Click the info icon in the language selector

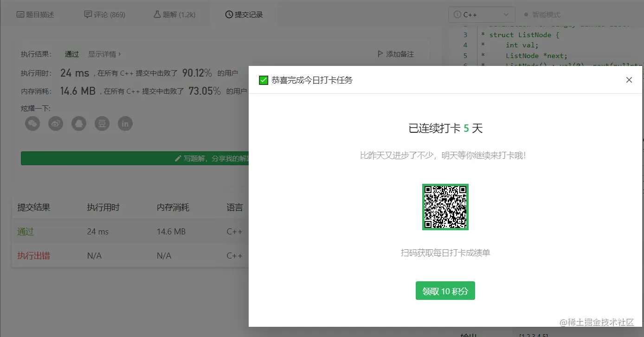point(457,15)
